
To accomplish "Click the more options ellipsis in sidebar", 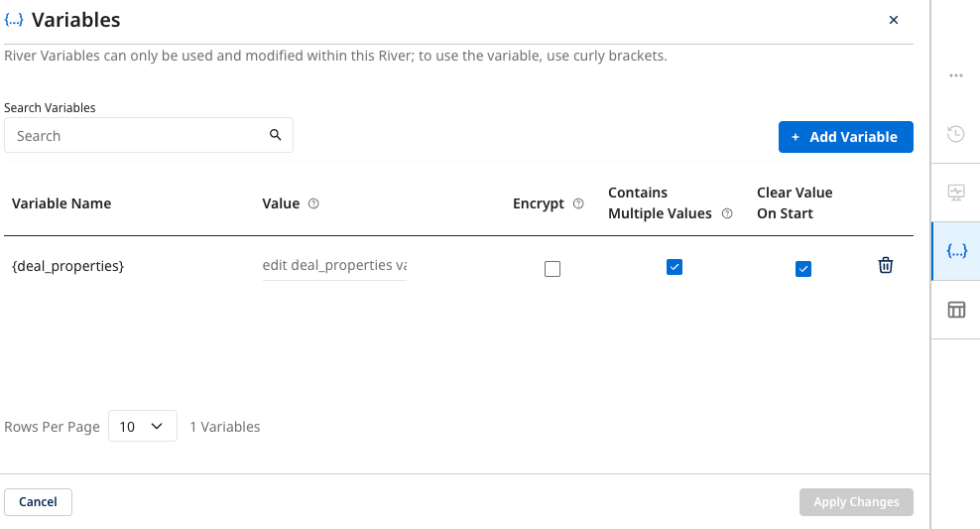I will tap(956, 75).
